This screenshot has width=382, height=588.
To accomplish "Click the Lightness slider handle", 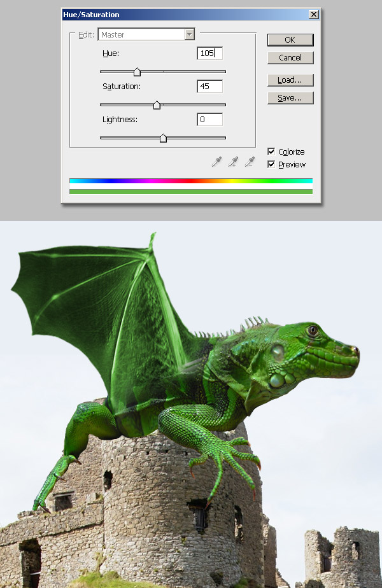I will click(163, 138).
